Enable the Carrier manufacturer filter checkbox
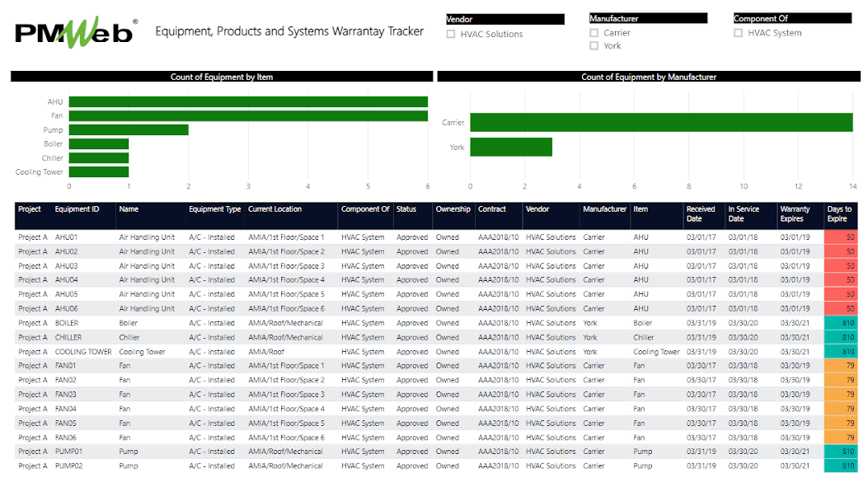This screenshot has width=868, height=487. pyautogui.click(x=594, y=33)
